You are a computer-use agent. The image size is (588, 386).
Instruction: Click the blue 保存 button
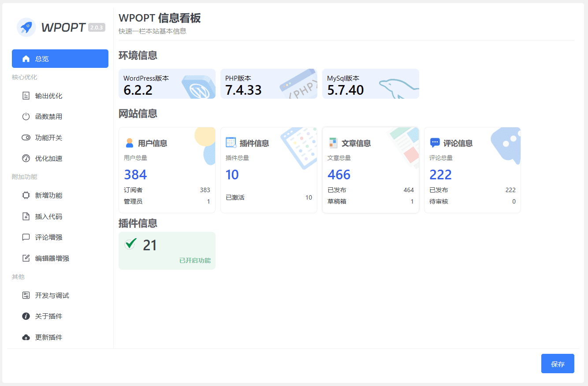[558, 364]
